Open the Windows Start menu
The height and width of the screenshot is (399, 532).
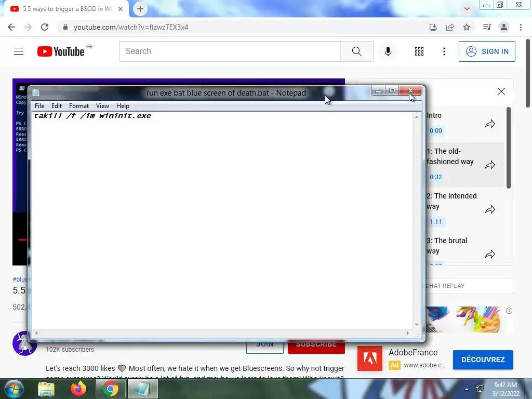(14, 389)
